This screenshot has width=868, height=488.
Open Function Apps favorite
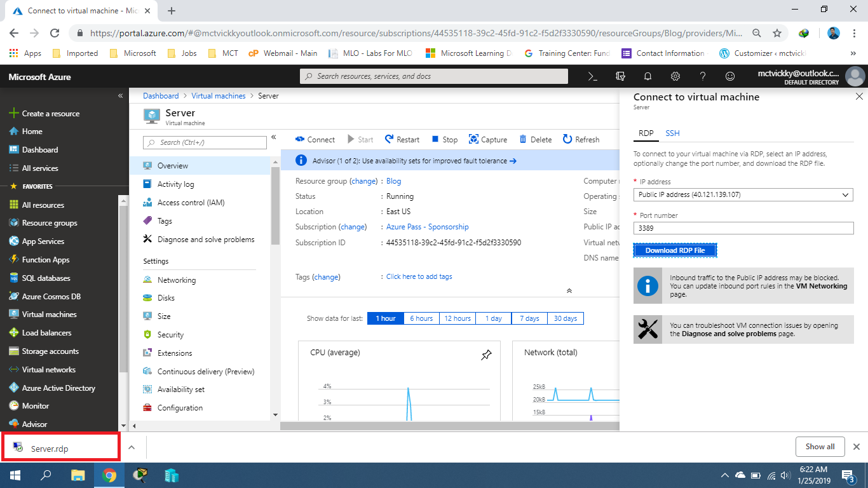coord(39,260)
